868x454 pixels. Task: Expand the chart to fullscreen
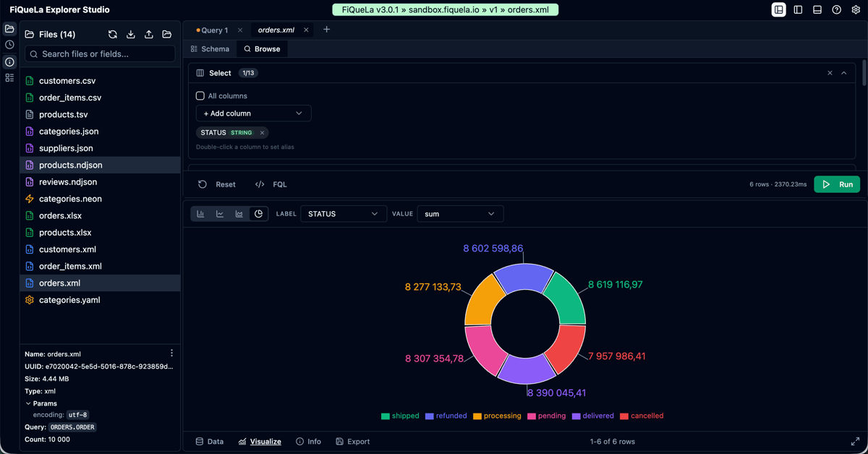855,442
